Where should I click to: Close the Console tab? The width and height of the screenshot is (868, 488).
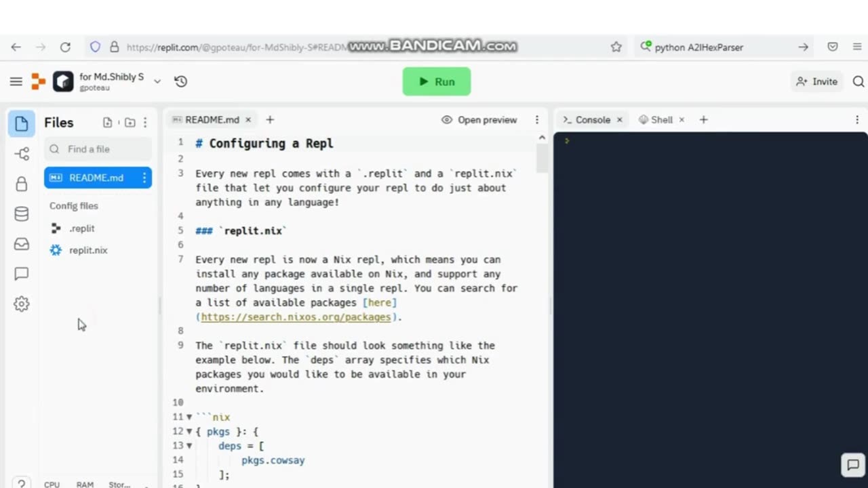(619, 119)
